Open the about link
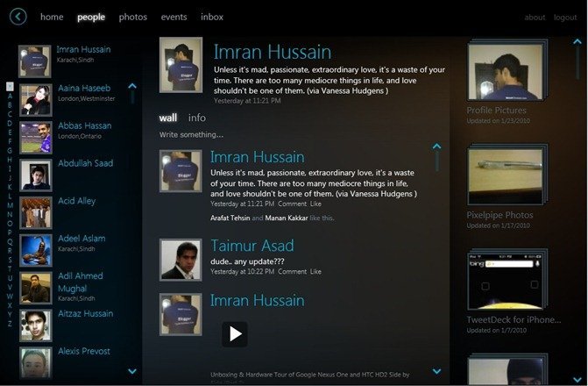The width and height of the screenshot is (588, 386). point(535,18)
